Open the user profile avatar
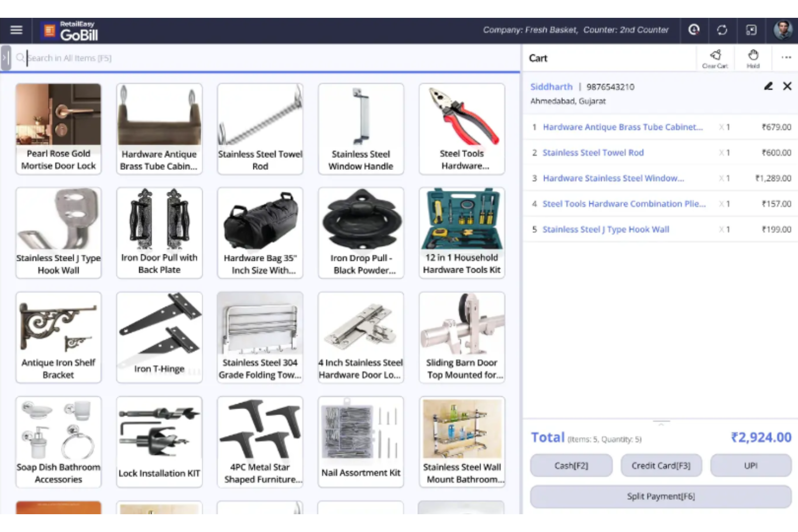Viewport: 798px width, 532px height. 783,30
